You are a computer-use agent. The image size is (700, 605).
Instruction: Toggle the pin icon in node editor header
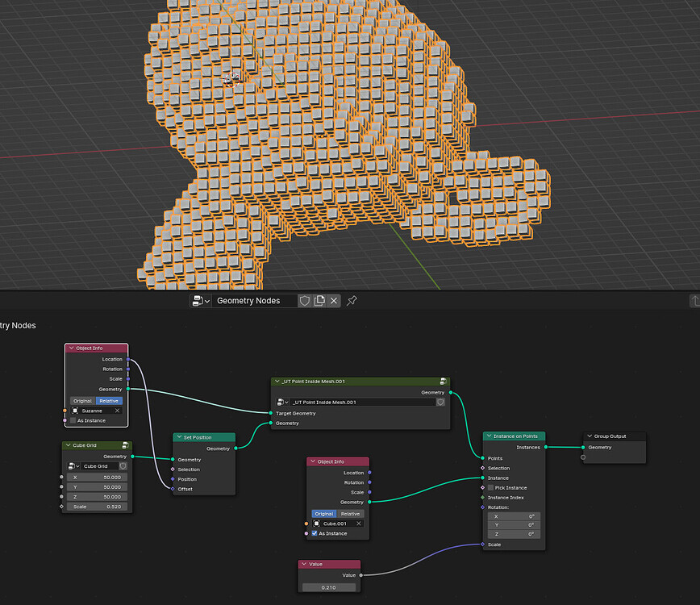352,301
